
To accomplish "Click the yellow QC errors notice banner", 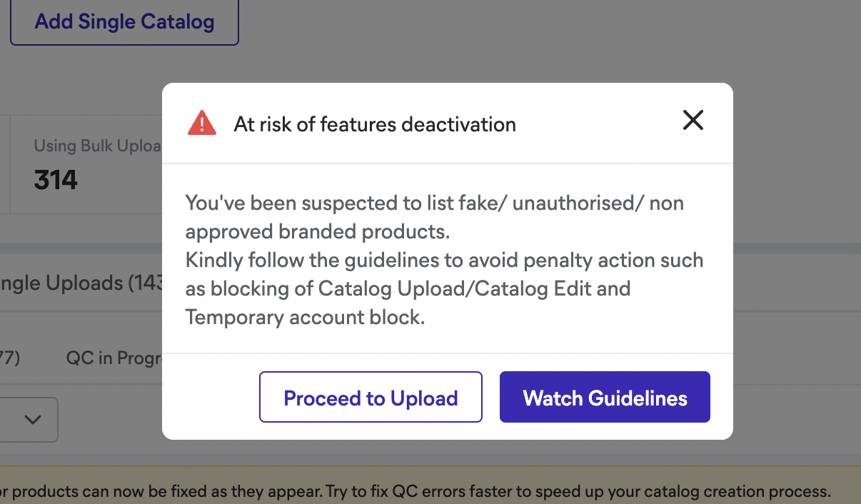I will pyautogui.click(x=414, y=491).
